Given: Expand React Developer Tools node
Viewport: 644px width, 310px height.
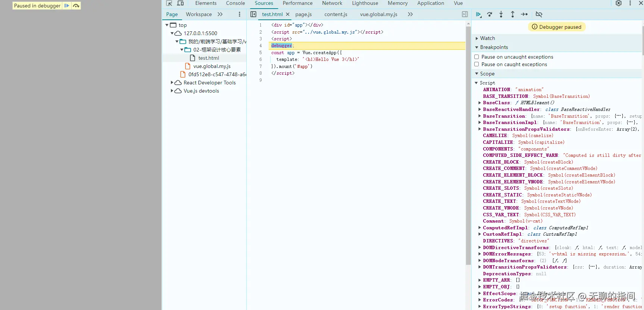Looking at the screenshot, I should coord(172,83).
